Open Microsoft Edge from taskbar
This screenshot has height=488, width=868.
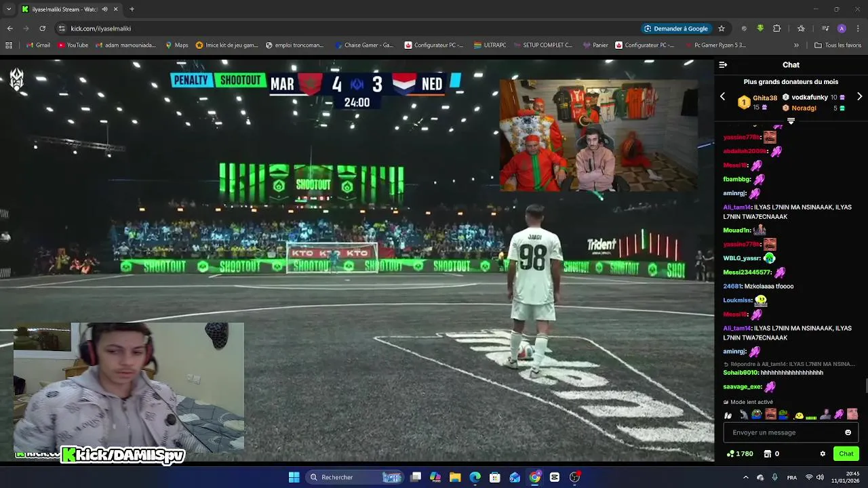pyautogui.click(x=475, y=477)
